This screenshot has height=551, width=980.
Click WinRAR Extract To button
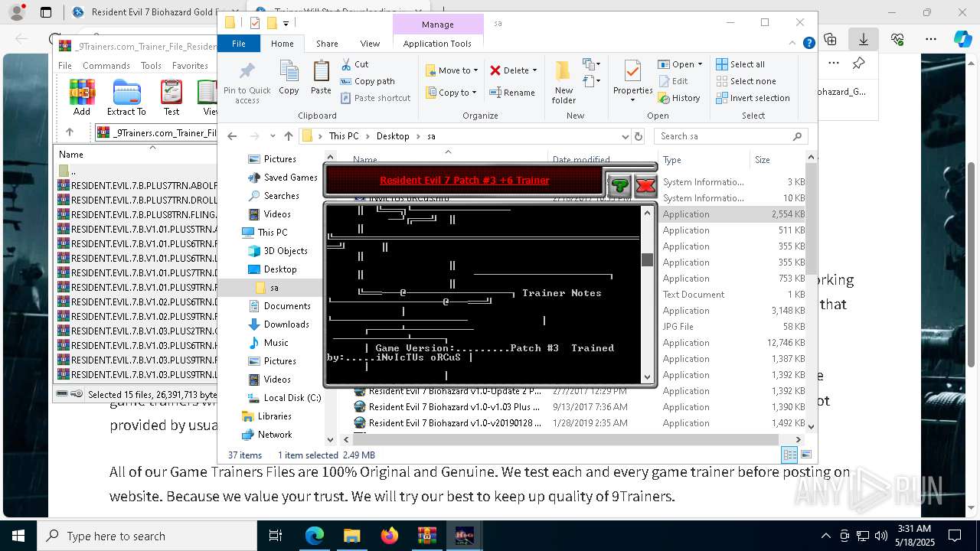coord(126,97)
